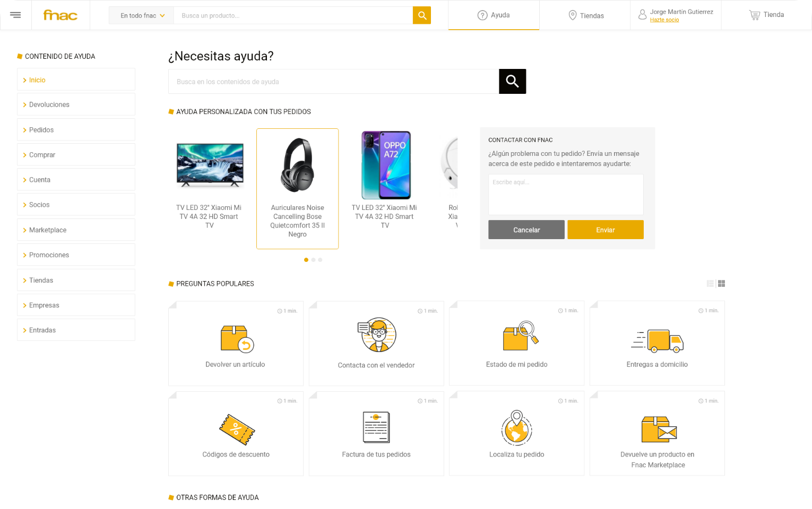
Task: Open the Ayuda tab in header
Action: 494,15
